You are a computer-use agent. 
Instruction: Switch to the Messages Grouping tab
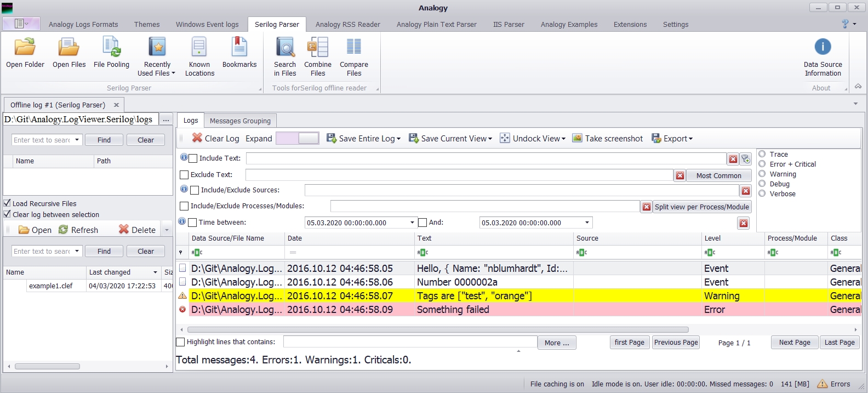click(x=240, y=121)
